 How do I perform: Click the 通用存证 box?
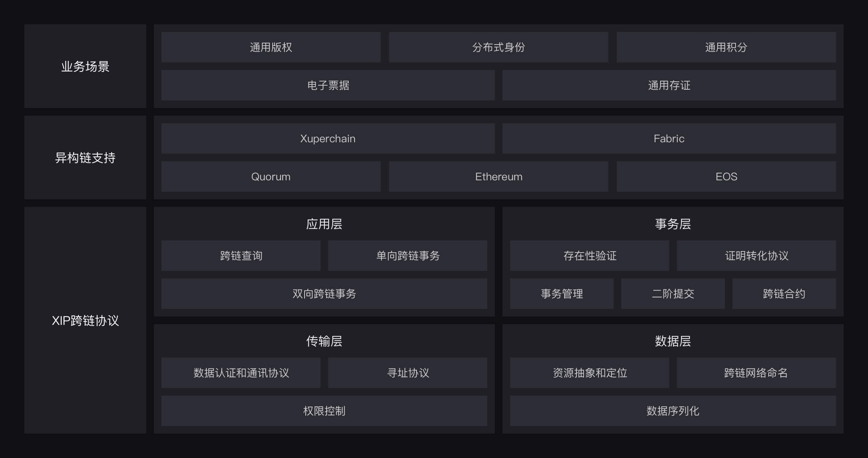click(669, 85)
